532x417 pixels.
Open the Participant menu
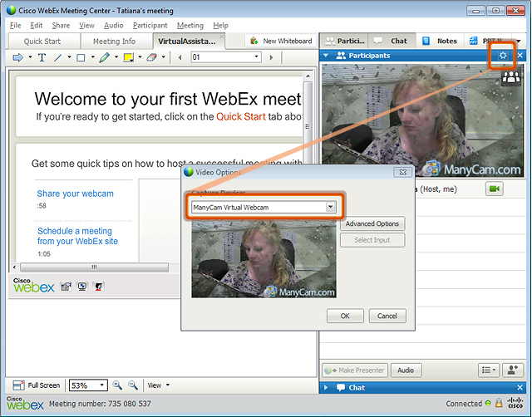[150, 26]
